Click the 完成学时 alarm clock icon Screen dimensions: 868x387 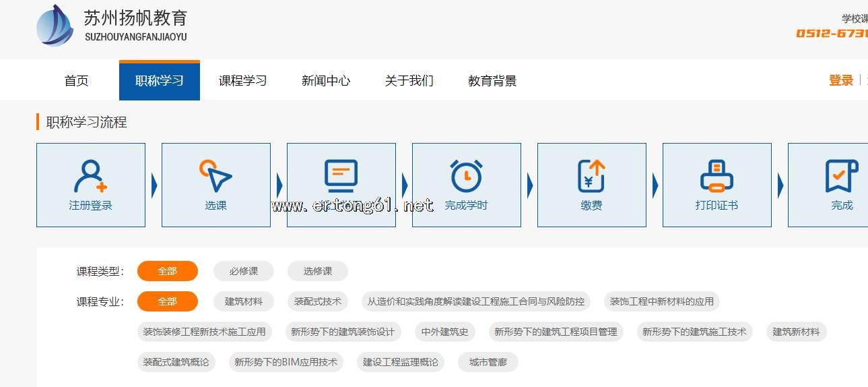tap(466, 176)
